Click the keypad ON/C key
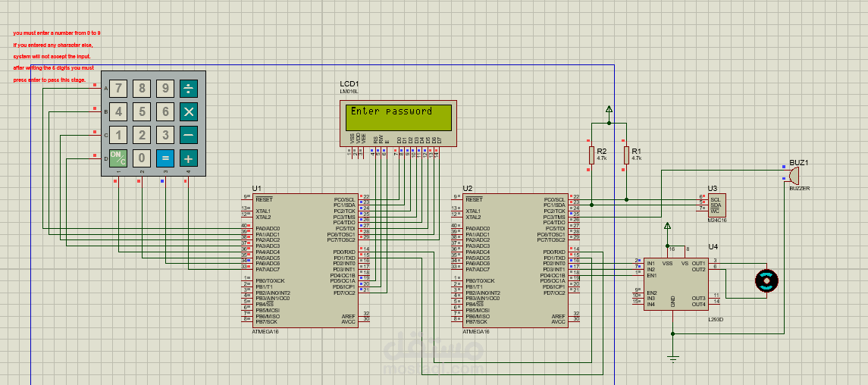 [118, 158]
